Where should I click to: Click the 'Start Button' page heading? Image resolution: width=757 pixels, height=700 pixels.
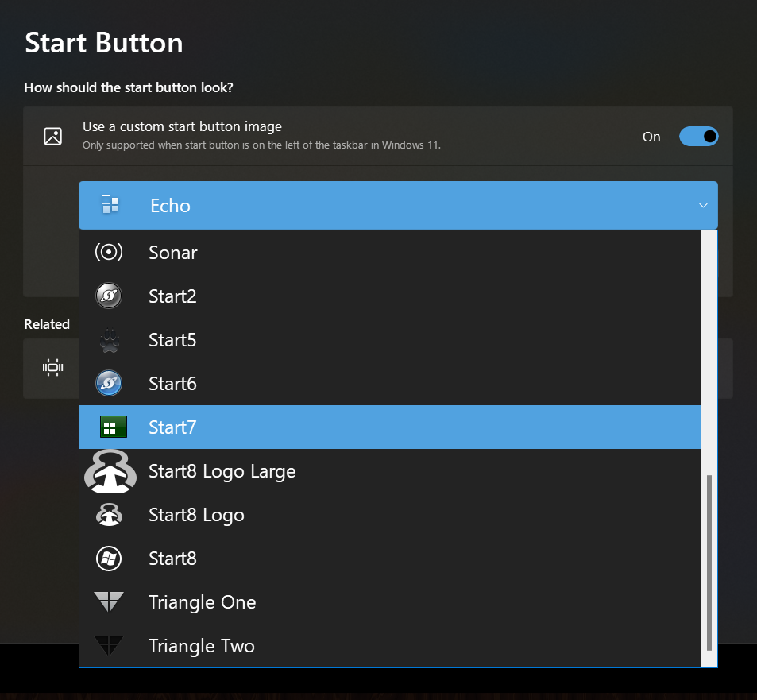(104, 43)
